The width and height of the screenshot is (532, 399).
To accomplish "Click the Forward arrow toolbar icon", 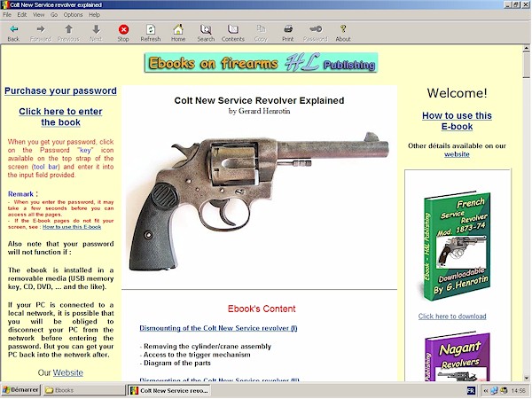I will [41, 29].
